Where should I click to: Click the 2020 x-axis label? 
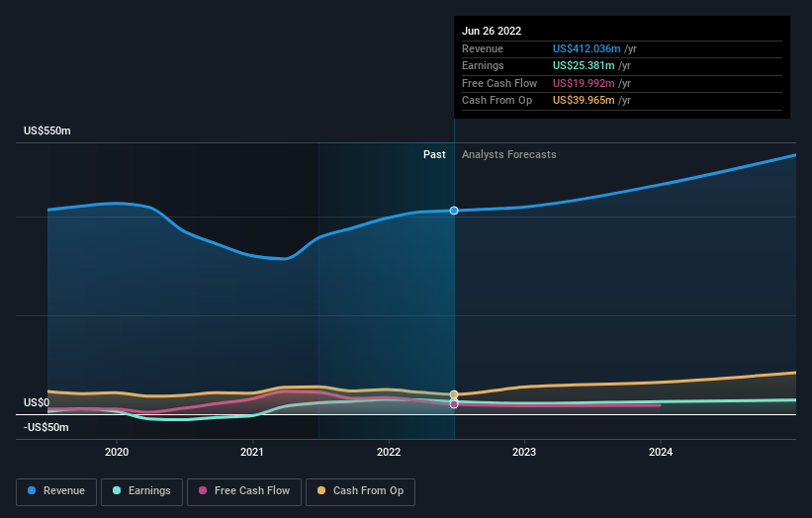(x=117, y=452)
